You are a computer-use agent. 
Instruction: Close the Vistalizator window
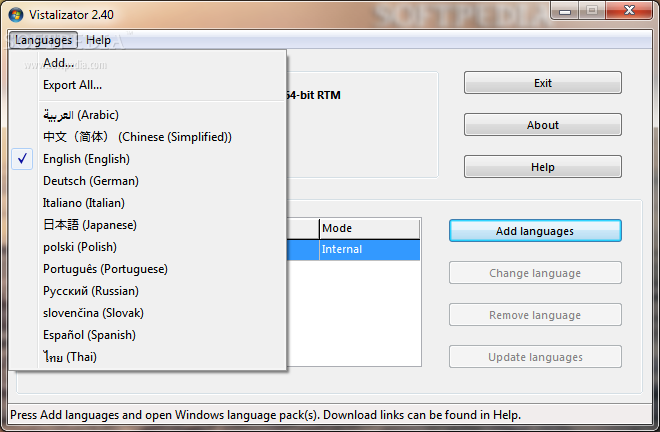click(x=629, y=11)
